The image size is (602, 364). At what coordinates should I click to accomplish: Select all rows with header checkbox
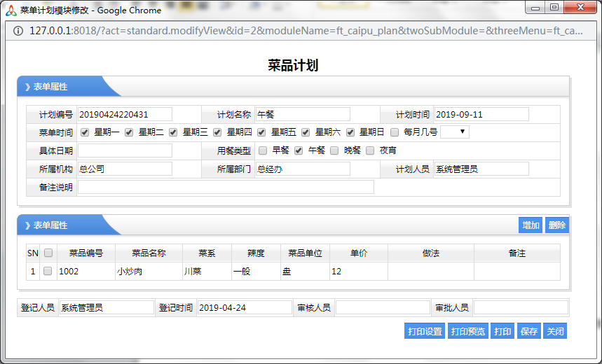48,253
